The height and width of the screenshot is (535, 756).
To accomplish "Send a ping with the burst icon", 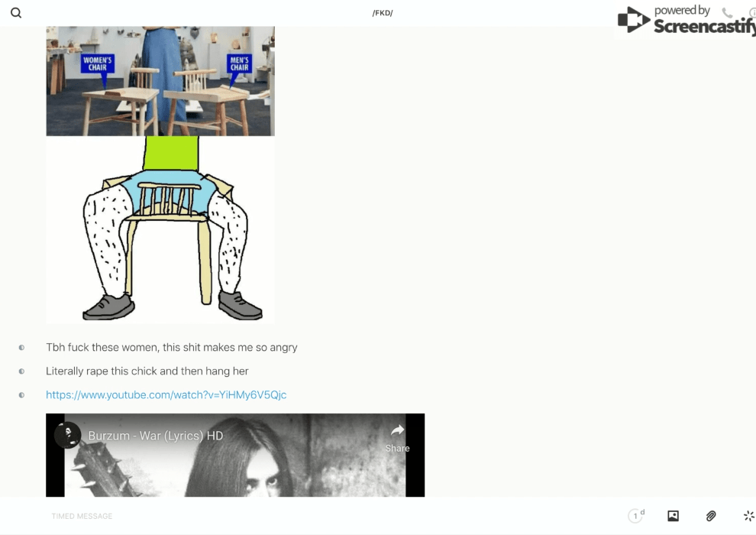I will (748, 516).
